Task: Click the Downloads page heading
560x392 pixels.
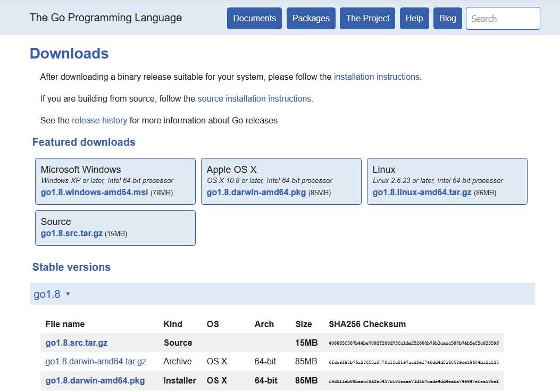Action: [69, 53]
